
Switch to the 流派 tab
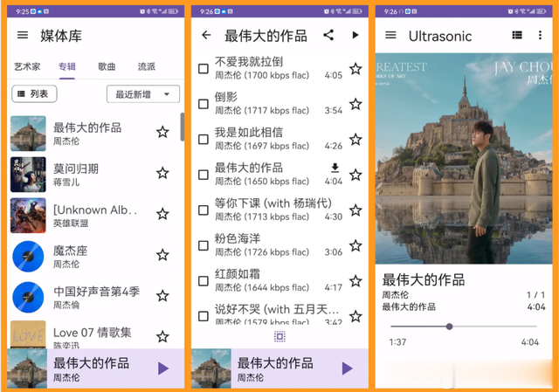[x=147, y=66]
